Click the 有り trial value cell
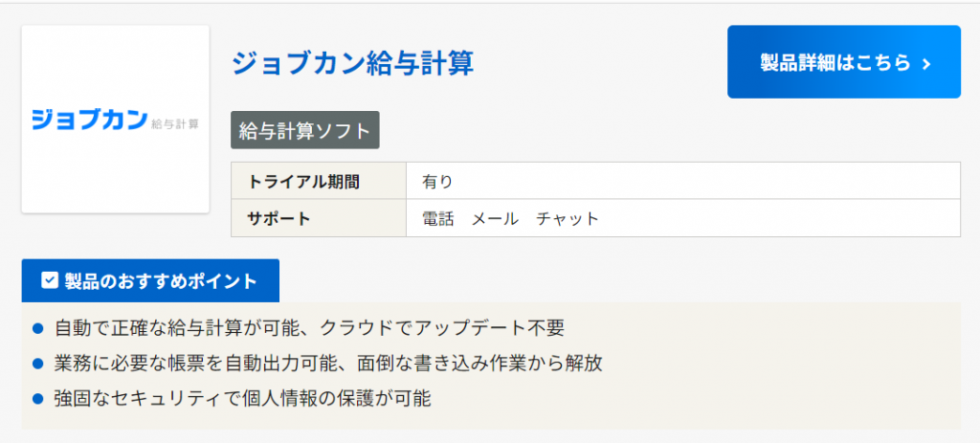The width and height of the screenshot is (980, 443). [437, 181]
